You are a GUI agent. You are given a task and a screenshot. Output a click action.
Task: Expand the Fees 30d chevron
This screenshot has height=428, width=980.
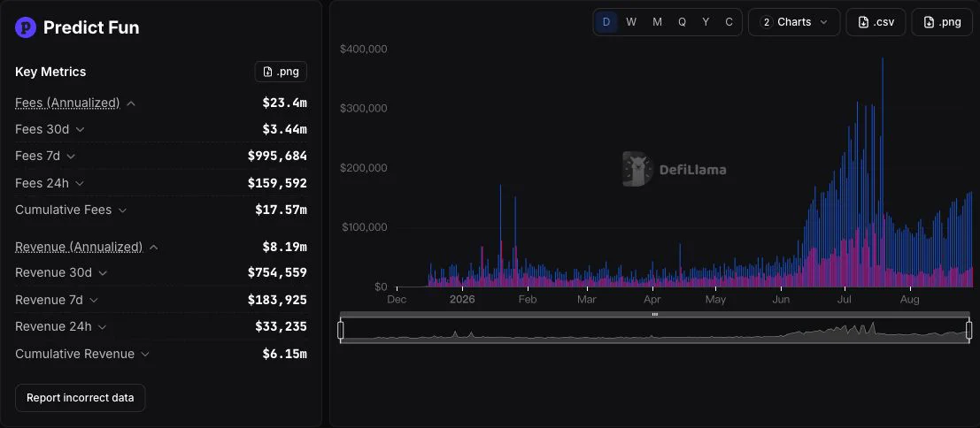coord(80,130)
